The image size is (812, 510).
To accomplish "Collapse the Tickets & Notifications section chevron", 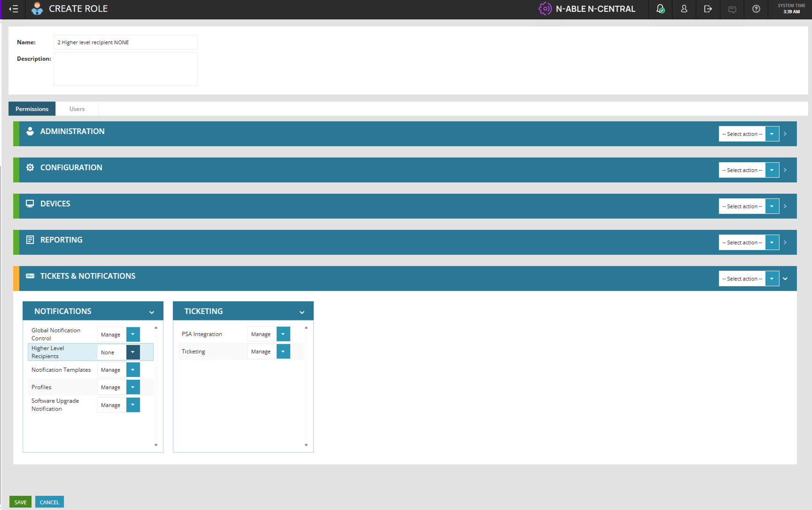I will tap(785, 279).
